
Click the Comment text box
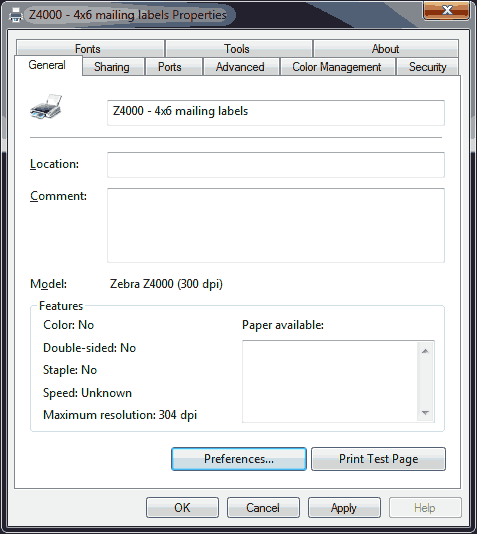click(x=276, y=225)
